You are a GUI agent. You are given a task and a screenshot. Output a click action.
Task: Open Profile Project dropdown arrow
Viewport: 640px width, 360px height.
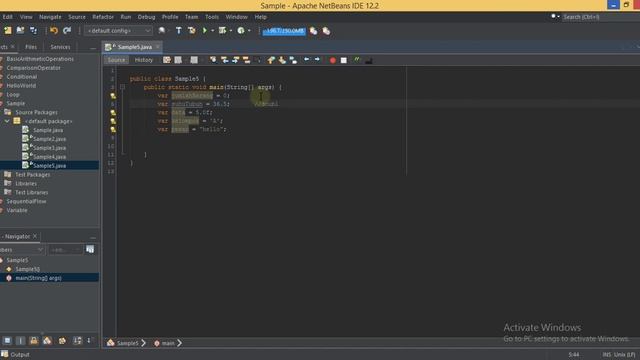[249, 31]
